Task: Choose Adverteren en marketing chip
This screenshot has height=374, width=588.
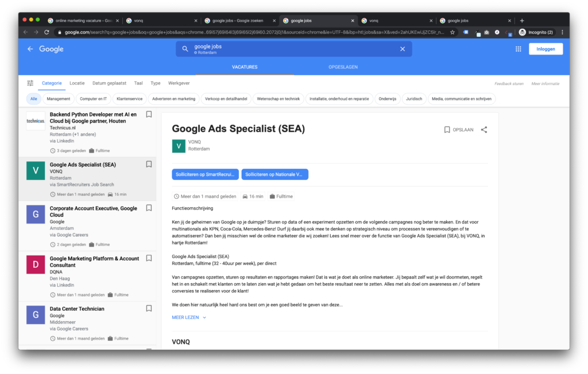Action: 173,99
